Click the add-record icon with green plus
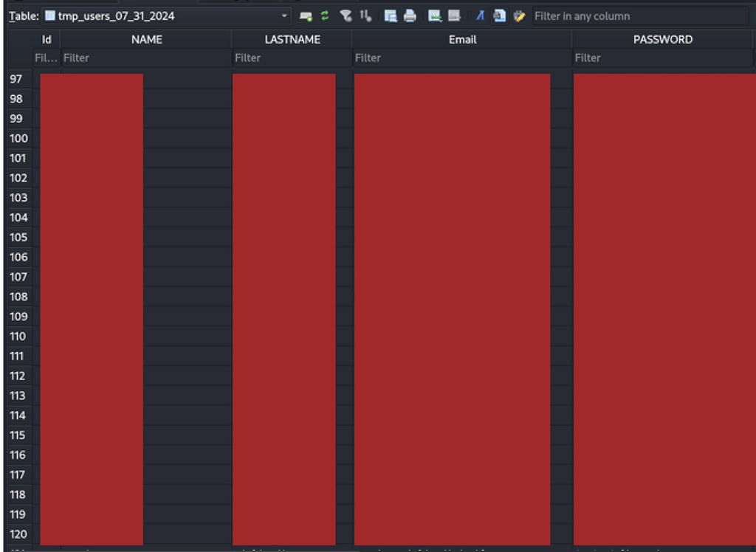Viewport: 756px width, 552px height. (x=306, y=16)
